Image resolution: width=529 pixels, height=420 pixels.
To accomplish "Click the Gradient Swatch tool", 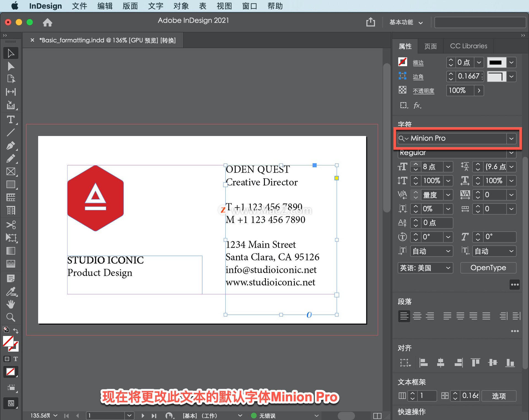I will coord(10,251).
